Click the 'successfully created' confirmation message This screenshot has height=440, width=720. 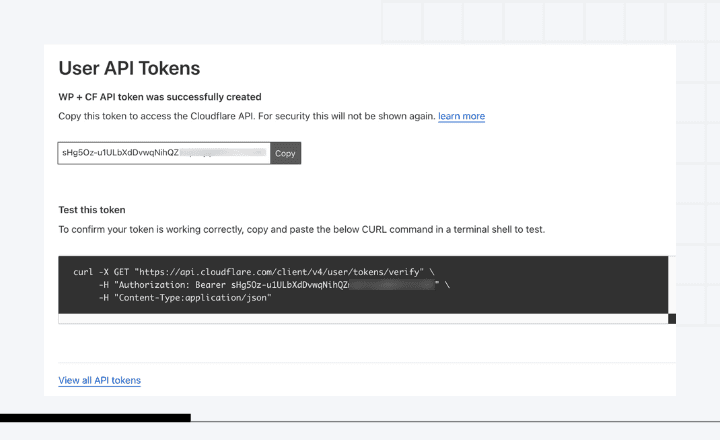pyautogui.click(x=160, y=97)
